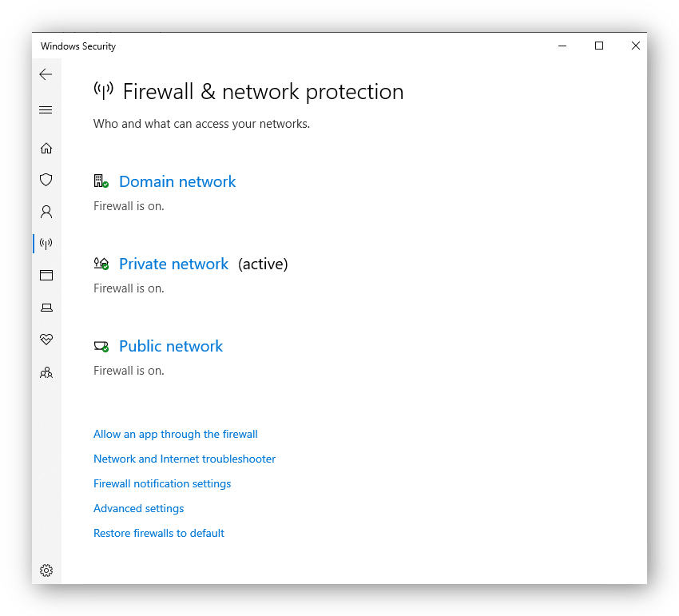Click the Public network icon
This screenshot has height=616, width=679.
[x=101, y=345]
